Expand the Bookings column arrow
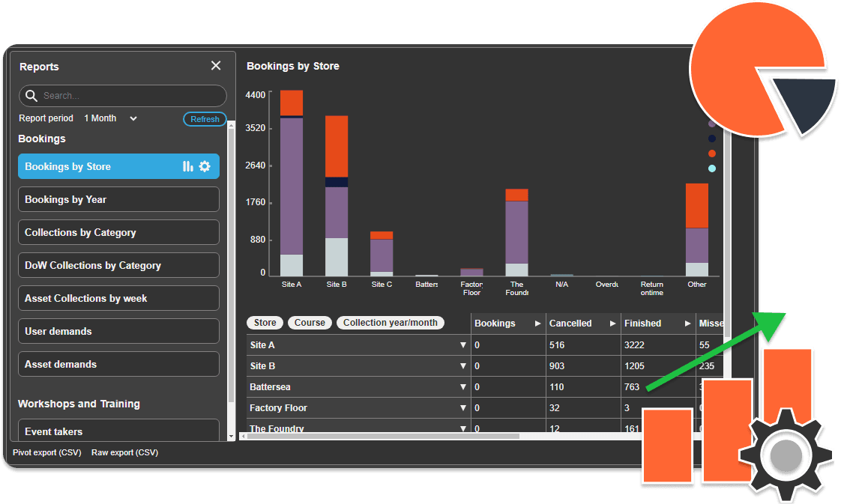Viewport: 841px width, 504px height. click(x=537, y=324)
